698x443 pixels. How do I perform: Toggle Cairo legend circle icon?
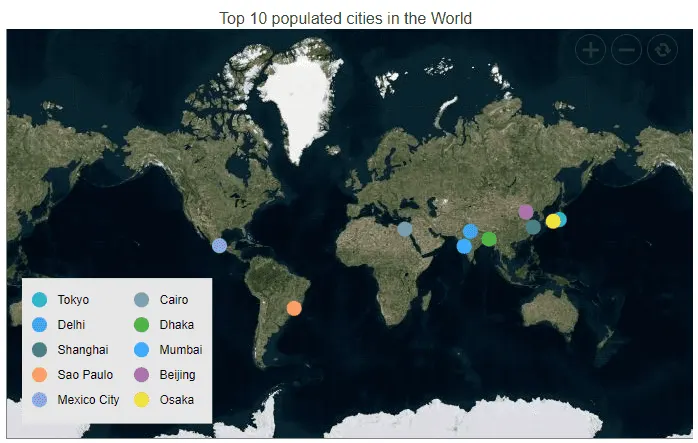tap(142, 300)
